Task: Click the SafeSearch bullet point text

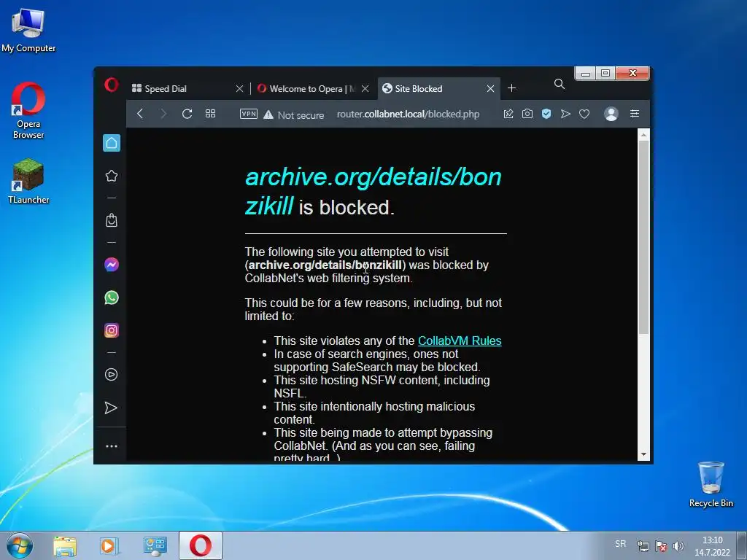Action: [377, 360]
